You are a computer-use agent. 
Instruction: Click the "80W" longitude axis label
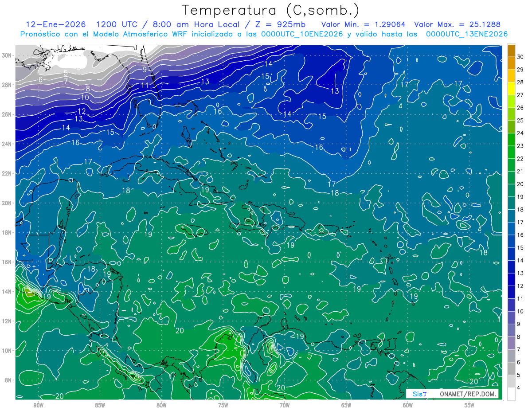(161, 405)
